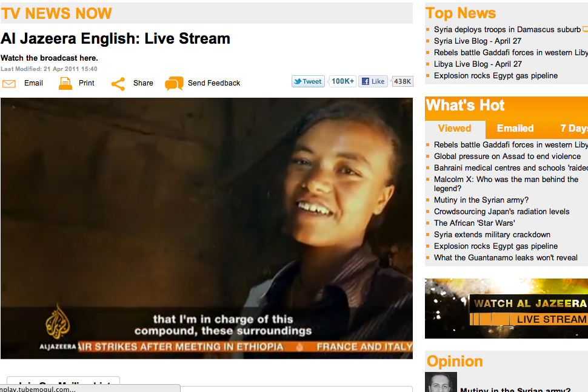Switch to the Viewed tab
The width and height of the screenshot is (588, 392).
(x=454, y=128)
